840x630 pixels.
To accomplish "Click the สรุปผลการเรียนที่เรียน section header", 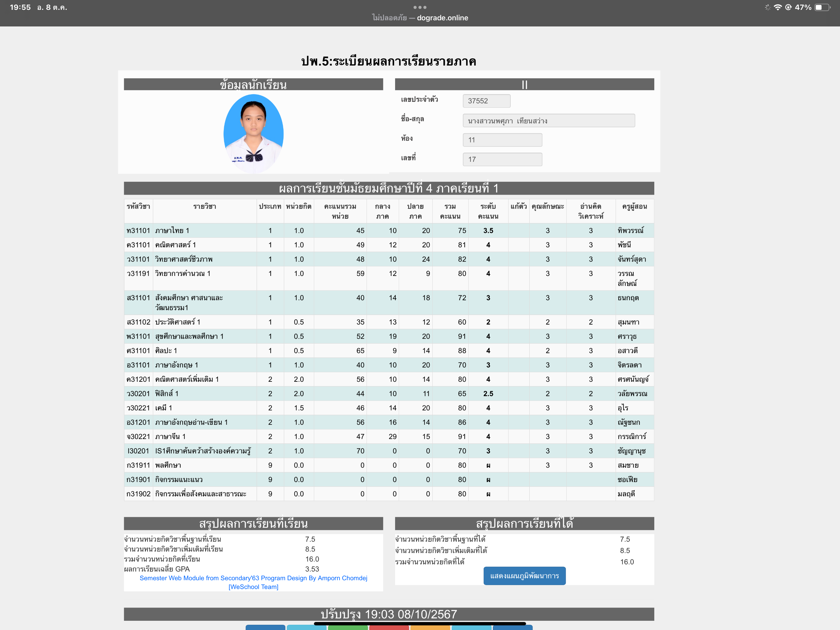I will click(x=253, y=524).
